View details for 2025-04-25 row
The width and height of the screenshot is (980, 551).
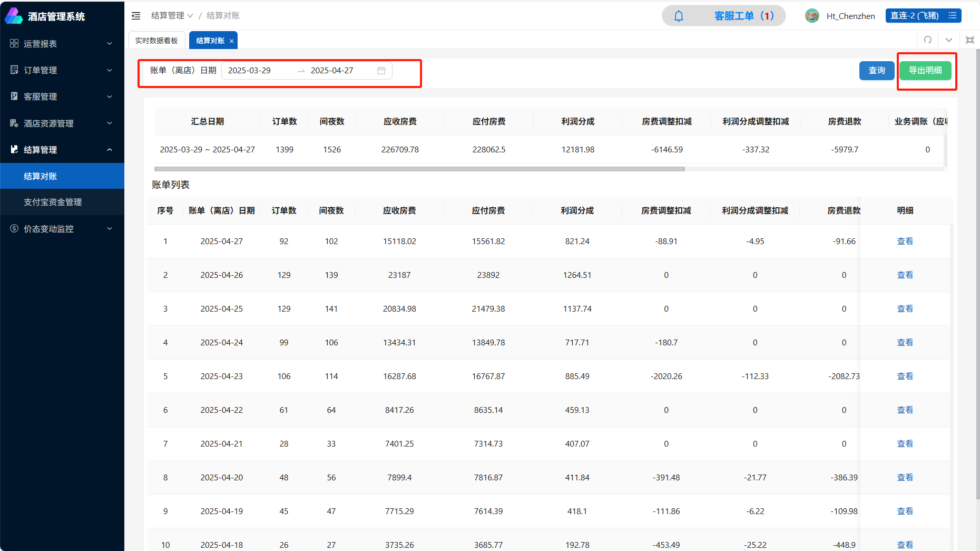click(x=905, y=309)
